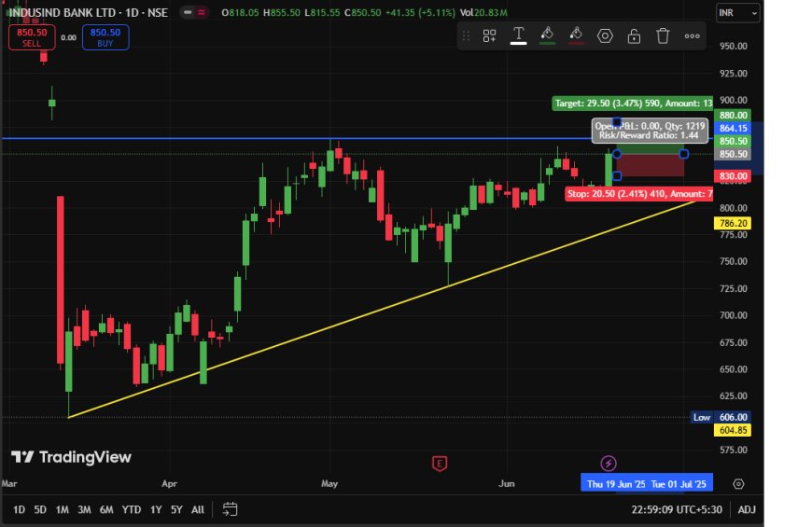This screenshot has height=527, width=812.
Task: Click the Thu 19 Jun '25 date label
Action: click(x=616, y=484)
